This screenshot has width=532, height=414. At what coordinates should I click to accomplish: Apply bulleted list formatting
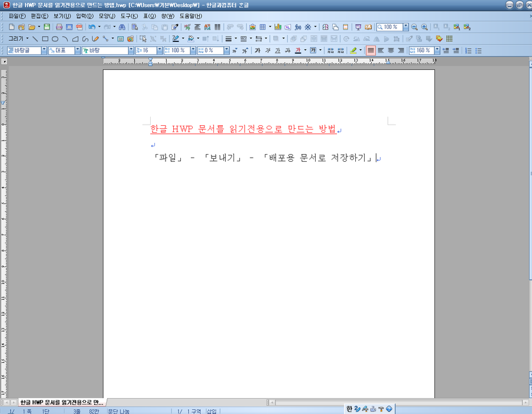coord(478,51)
